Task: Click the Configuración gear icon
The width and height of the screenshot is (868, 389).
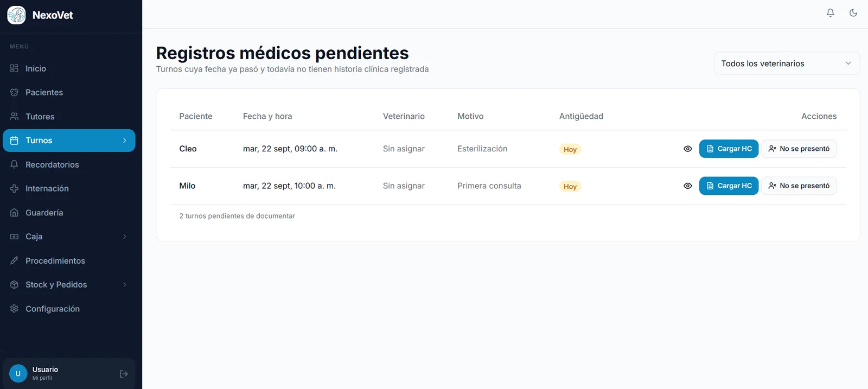Action: (14, 309)
